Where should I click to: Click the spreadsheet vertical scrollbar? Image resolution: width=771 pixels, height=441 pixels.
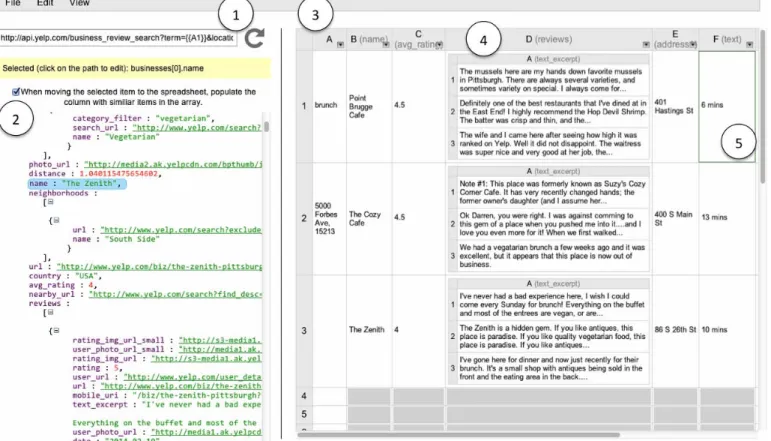point(763,106)
